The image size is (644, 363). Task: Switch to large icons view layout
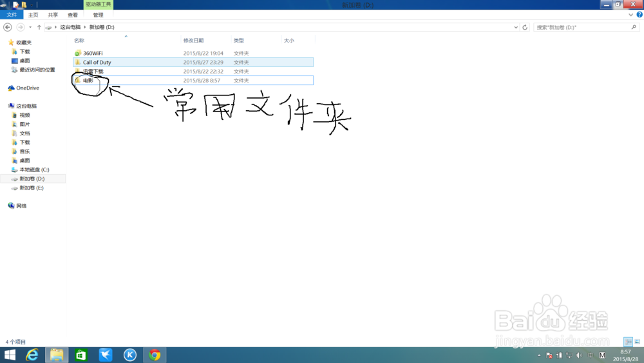click(x=638, y=342)
